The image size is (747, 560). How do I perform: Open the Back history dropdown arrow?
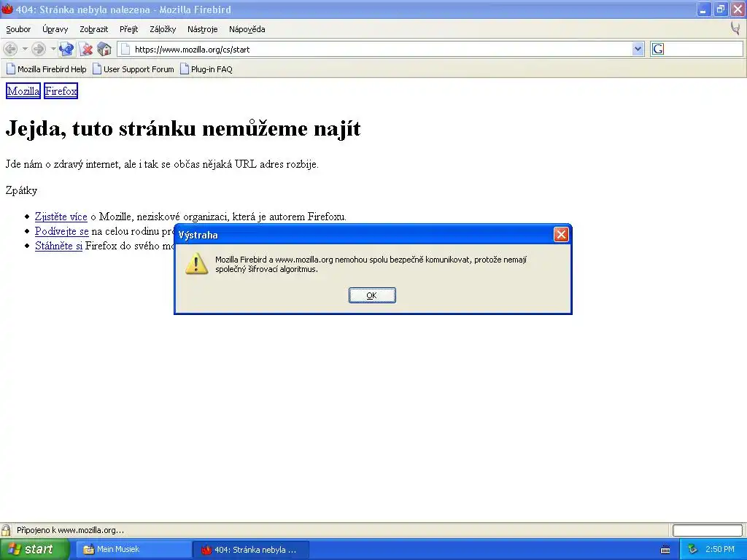pyautogui.click(x=25, y=49)
